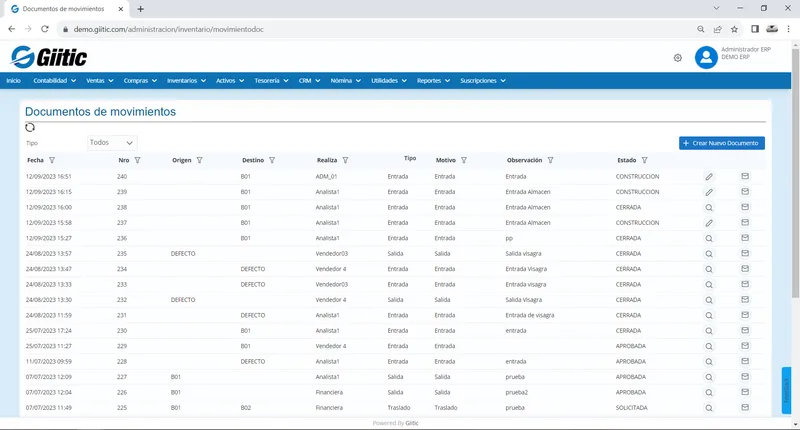Reload the browser page
The height and width of the screenshot is (430, 800).
tap(45, 29)
